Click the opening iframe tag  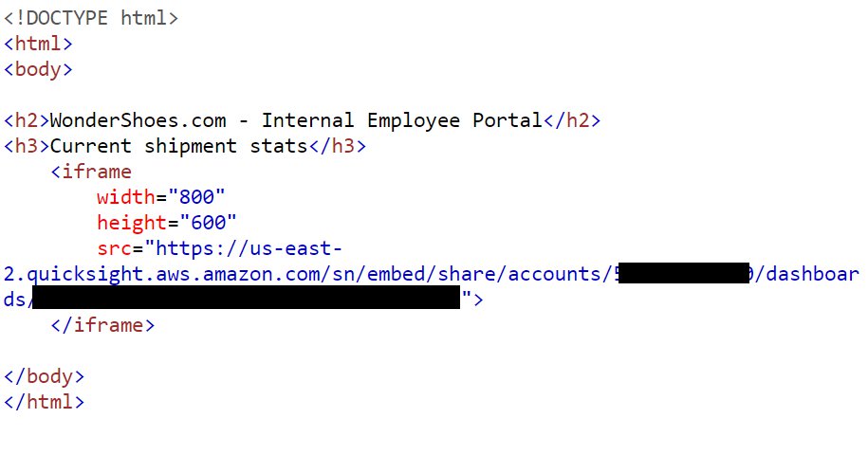91,173
